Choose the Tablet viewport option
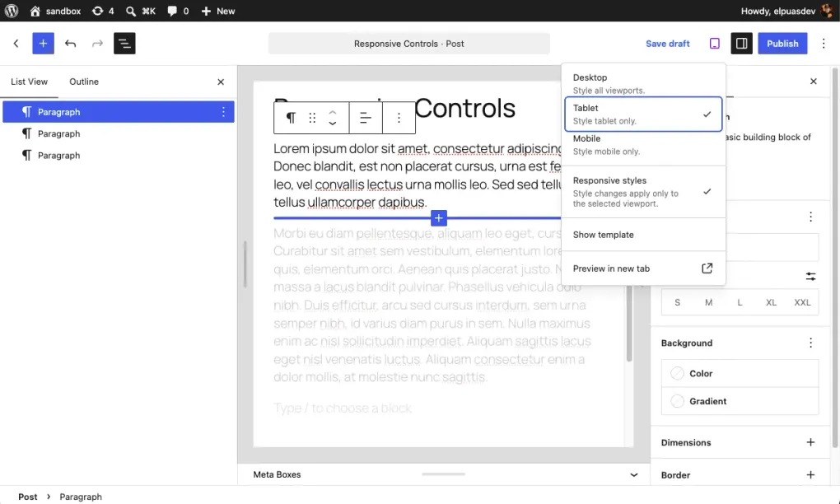840x504 pixels. [643, 114]
